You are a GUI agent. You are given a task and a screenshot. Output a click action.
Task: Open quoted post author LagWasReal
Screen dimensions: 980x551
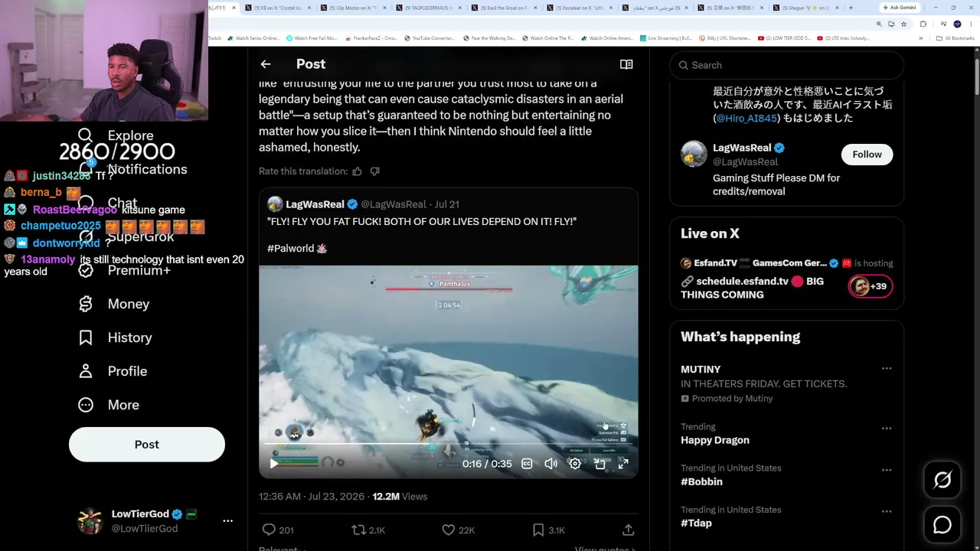point(315,204)
